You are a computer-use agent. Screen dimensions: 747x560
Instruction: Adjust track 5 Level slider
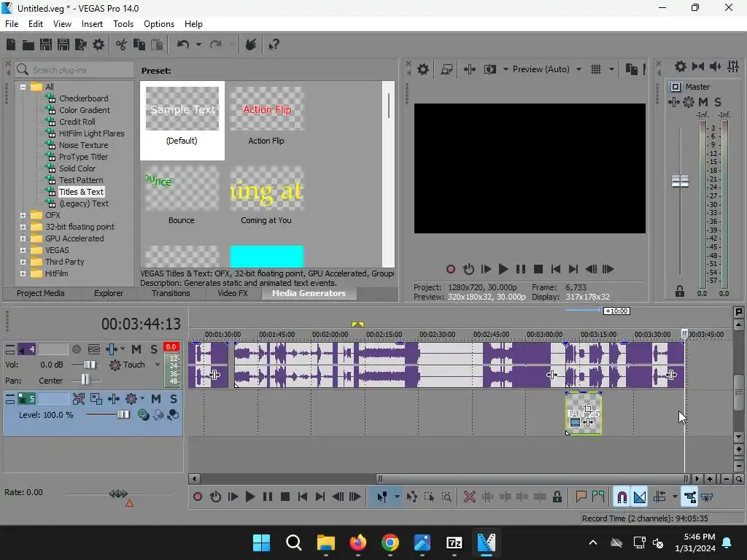[123, 415]
